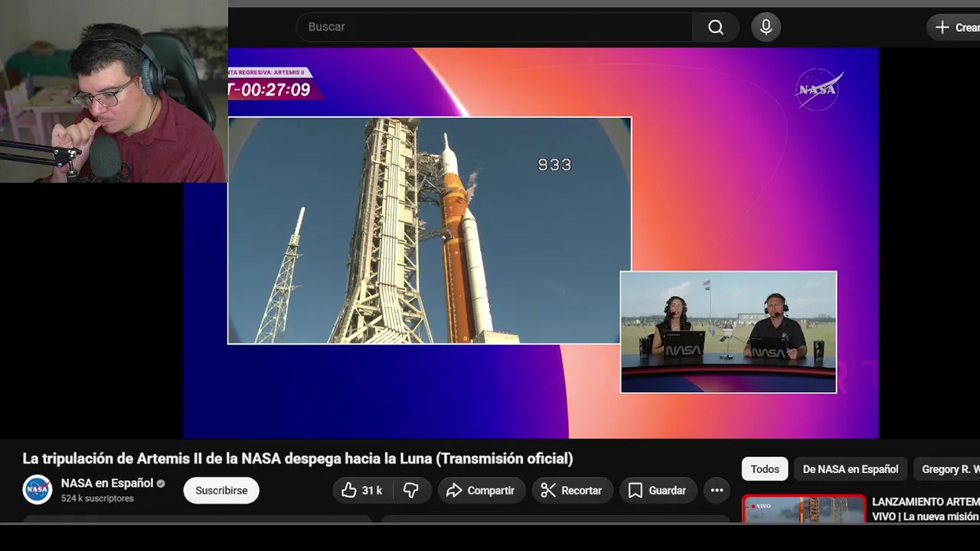
Task: Like the video with thumbs up
Action: [361, 491]
